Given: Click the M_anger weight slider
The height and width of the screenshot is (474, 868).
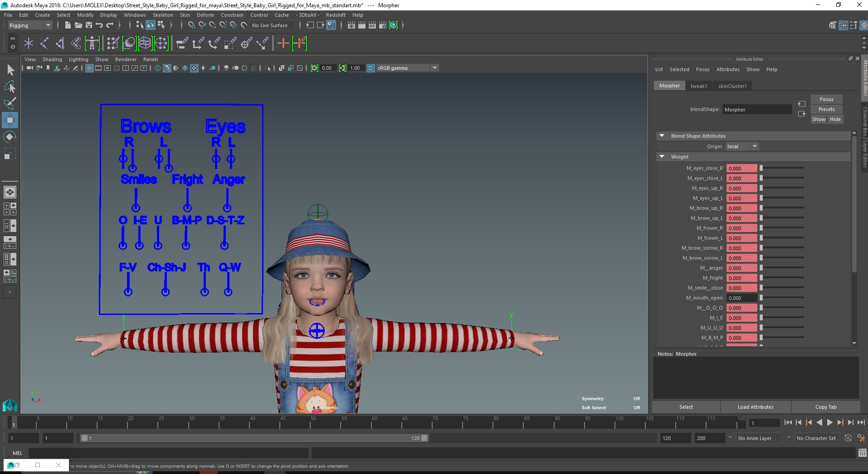Looking at the screenshot, I should click(x=782, y=268).
